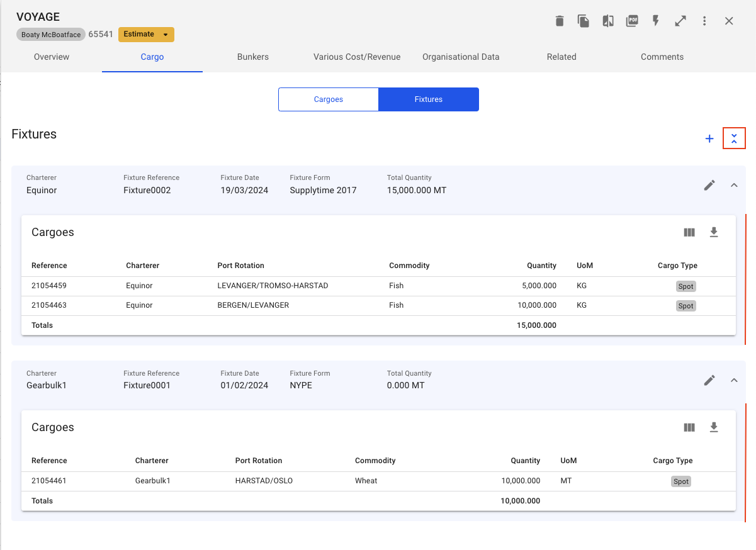756x550 pixels.
Task: Select the Fixtures toggle button
Action: pos(428,99)
